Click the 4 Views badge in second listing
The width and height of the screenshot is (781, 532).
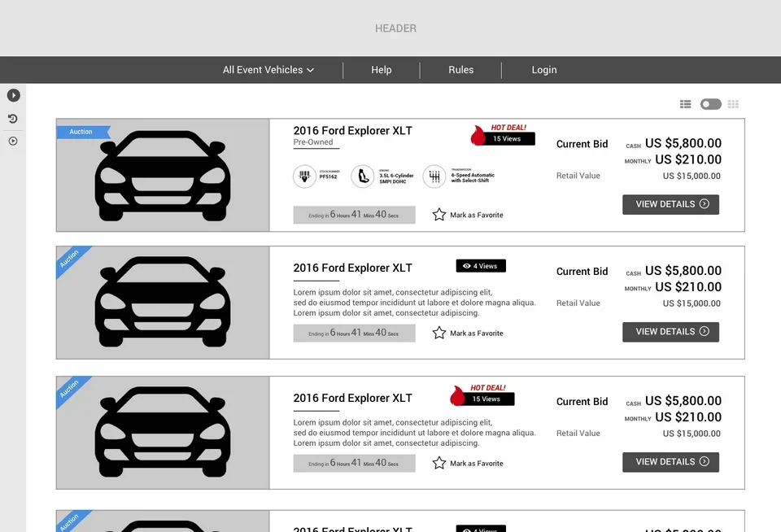point(481,266)
